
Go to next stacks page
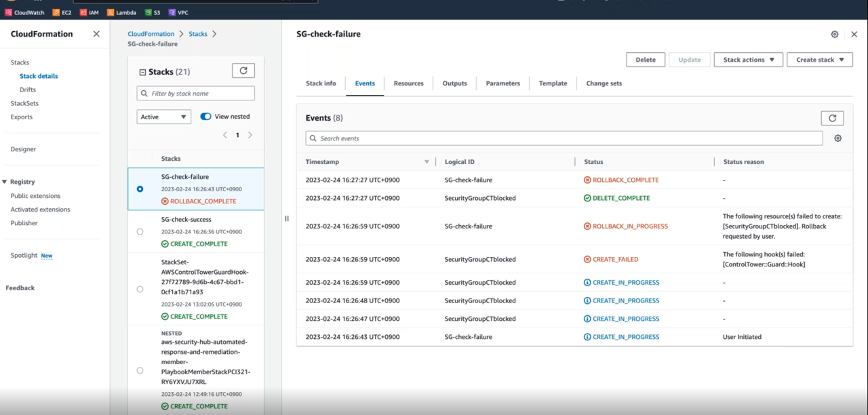click(250, 135)
